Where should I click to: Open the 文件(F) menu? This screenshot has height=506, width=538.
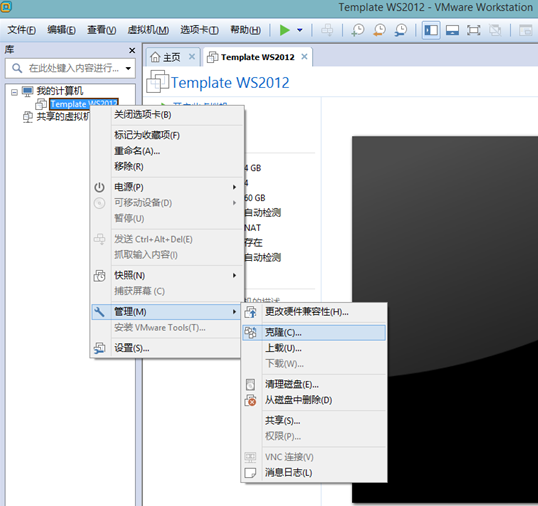click(x=22, y=30)
